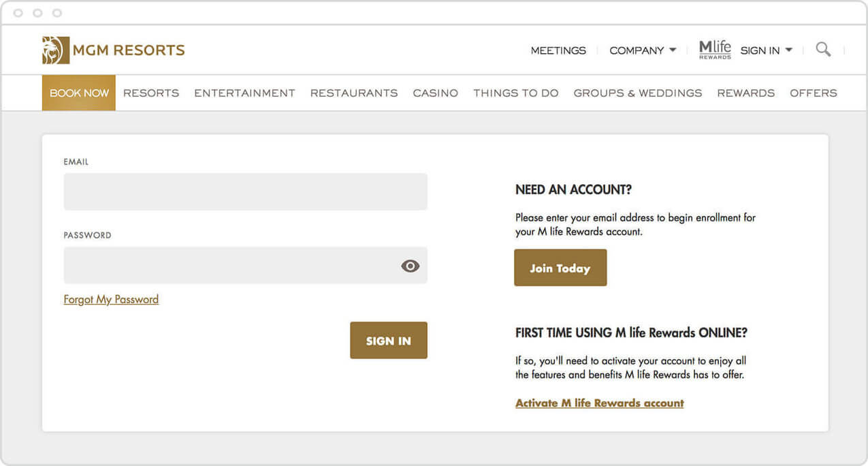The image size is (868, 466).
Task: Click the MGM Resorts lion logo
Action: pyautogui.click(x=56, y=50)
